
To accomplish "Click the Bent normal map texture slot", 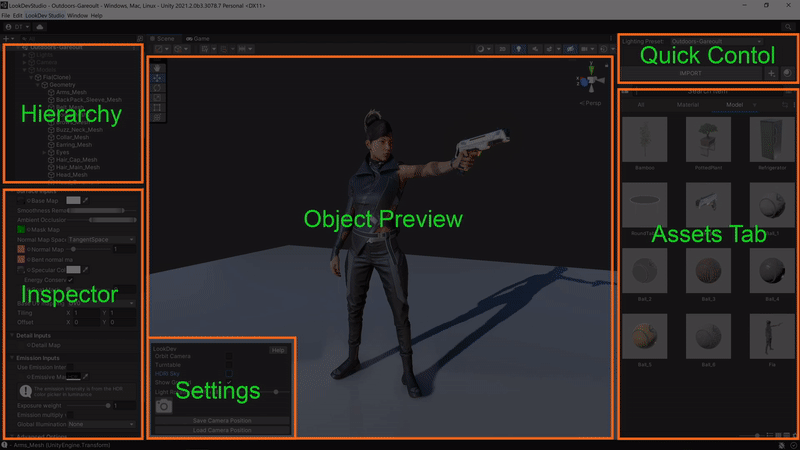I will 21,259.
